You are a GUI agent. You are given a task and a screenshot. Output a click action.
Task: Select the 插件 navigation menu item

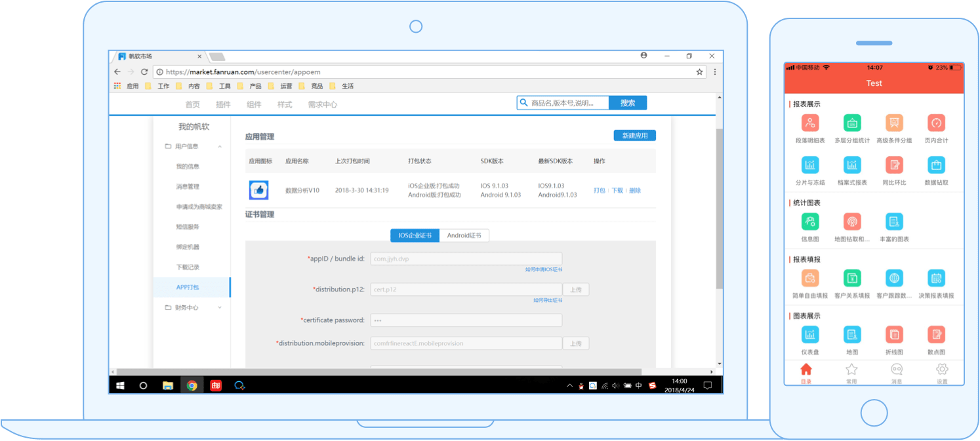223,104
